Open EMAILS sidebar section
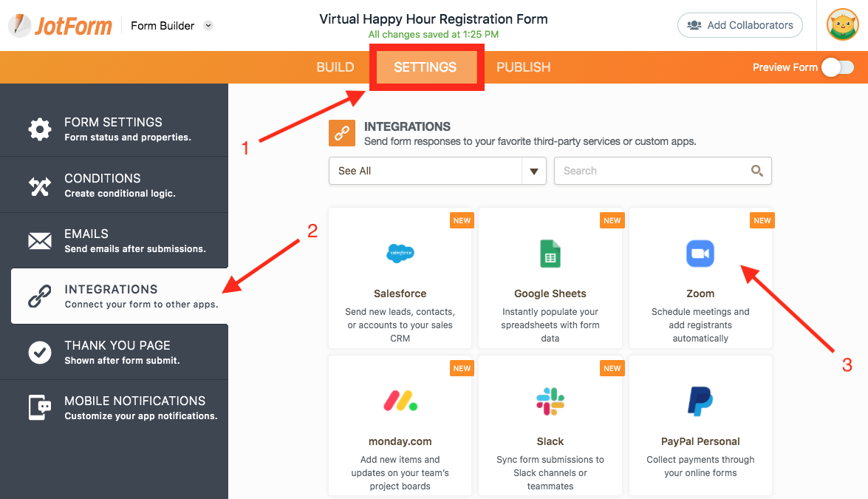 pyautogui.click(x=114, y=241)
